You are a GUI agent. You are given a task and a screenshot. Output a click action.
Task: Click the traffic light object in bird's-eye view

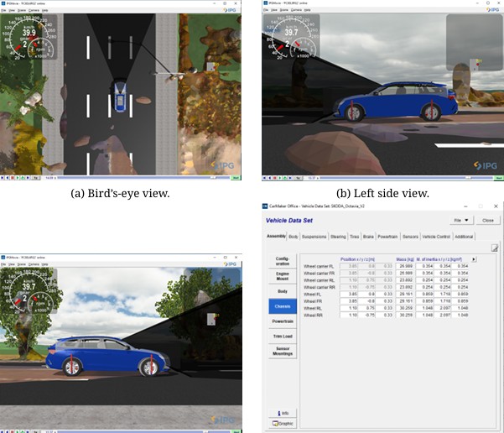click(211, 66)
